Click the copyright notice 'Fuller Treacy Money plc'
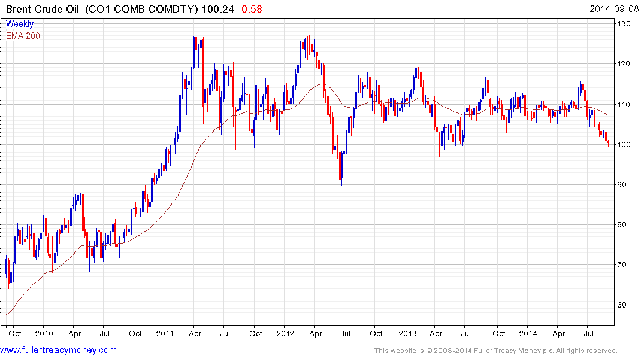 [513, 351]
